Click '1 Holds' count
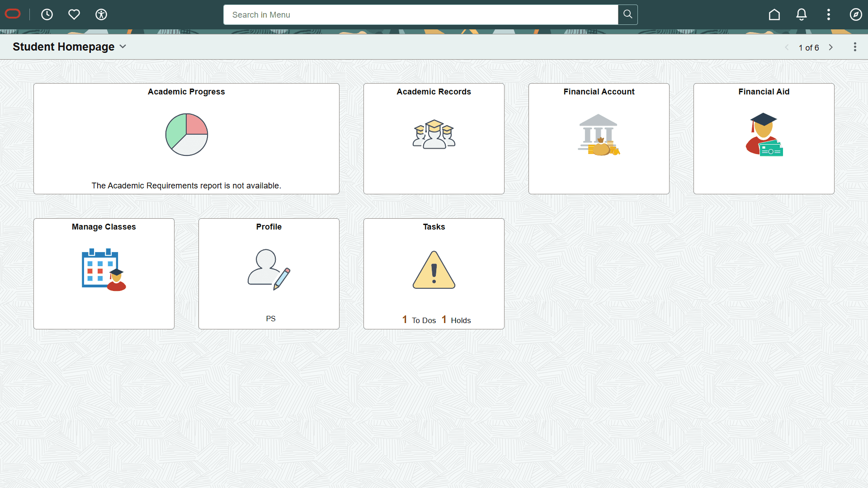868x488 pixels. click(456, 320)
